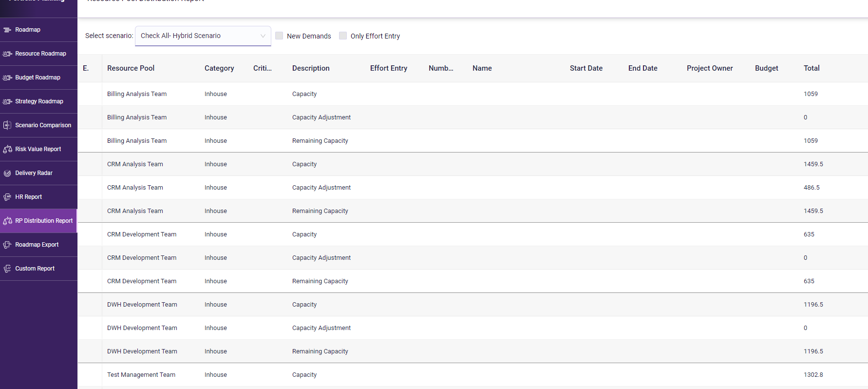This screenshot has height=389, width=868.
Task: Click the Strategy Roadmap sidebar icon
Action: (7, 101)
